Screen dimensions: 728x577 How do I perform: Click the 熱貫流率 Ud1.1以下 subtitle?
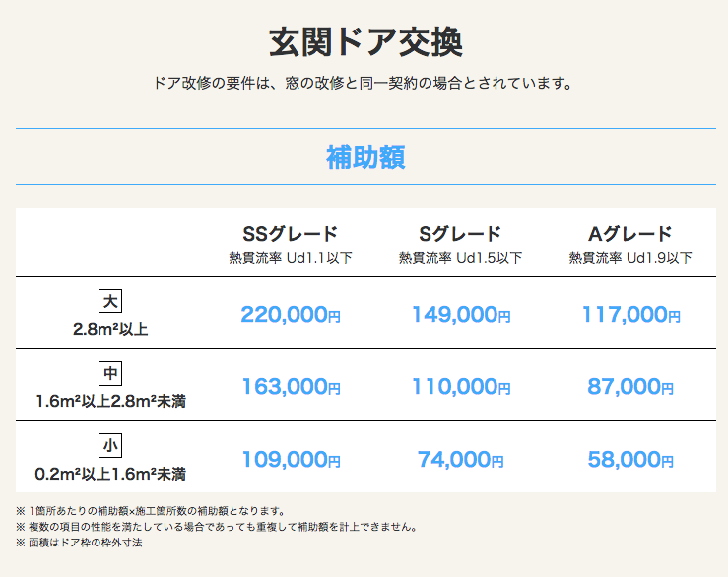(x=291, y=258)
